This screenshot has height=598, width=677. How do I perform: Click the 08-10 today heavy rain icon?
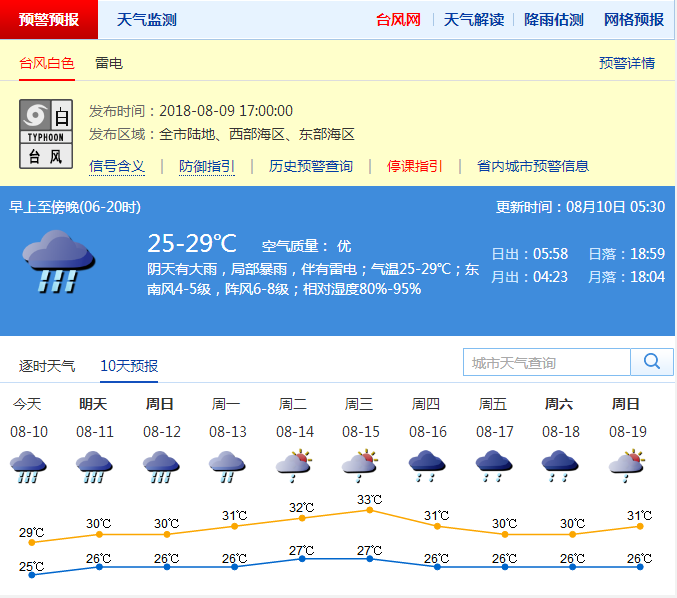click(28, 467)
